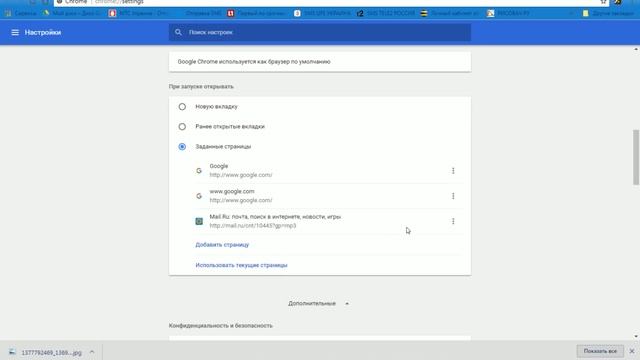640x360 pixels.
Task: Select the Новую вкладку radio option
Action: point(182,107)
